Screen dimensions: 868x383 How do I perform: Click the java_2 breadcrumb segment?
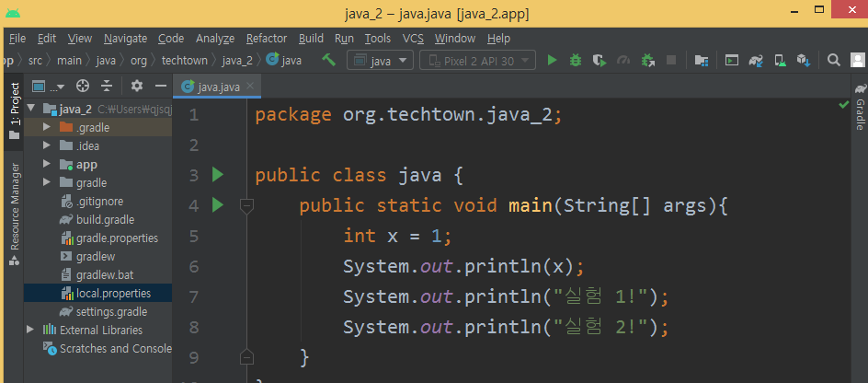click(x=237, y=60)
